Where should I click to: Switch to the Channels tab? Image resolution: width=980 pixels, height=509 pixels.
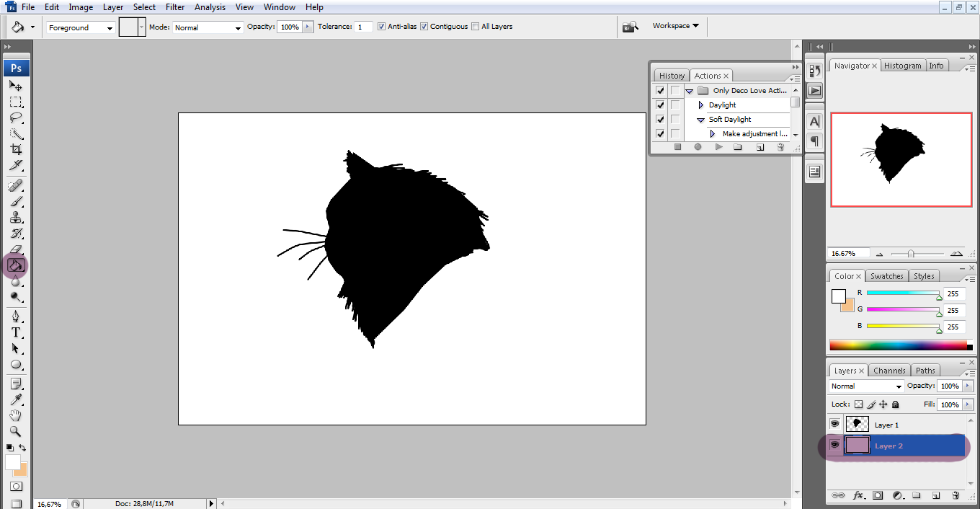pyautogui.click(x=888, y=371)
